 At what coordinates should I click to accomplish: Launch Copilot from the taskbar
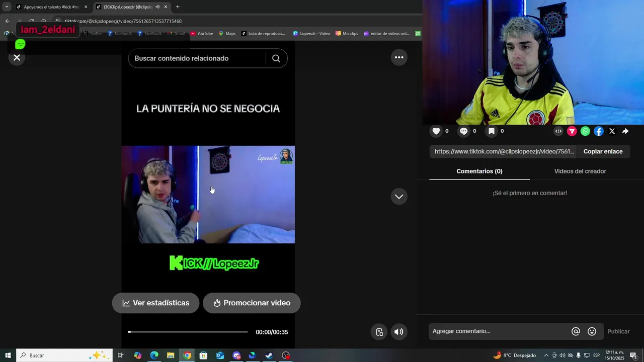[137, 355]
